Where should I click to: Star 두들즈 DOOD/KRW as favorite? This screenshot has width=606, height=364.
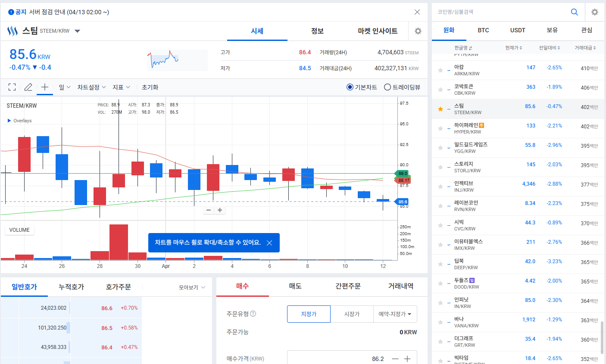(x=440, y=283)
